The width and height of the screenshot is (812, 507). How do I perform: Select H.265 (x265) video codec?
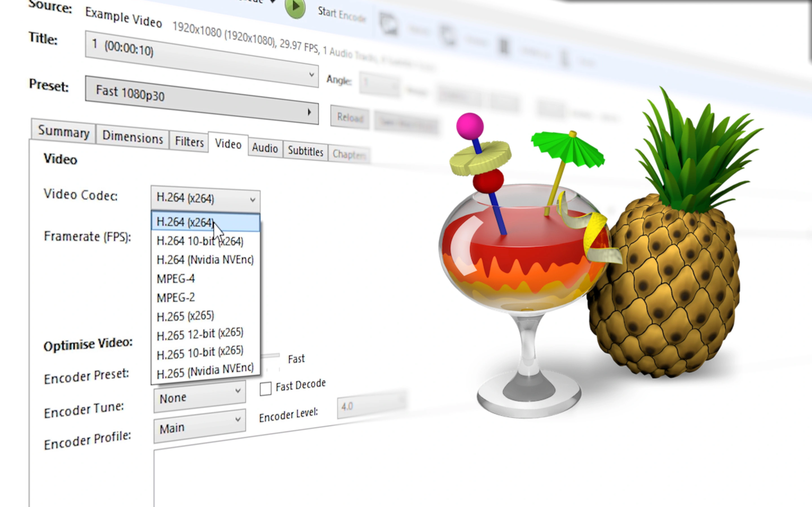pyautogui.click(x=184, y=315)
